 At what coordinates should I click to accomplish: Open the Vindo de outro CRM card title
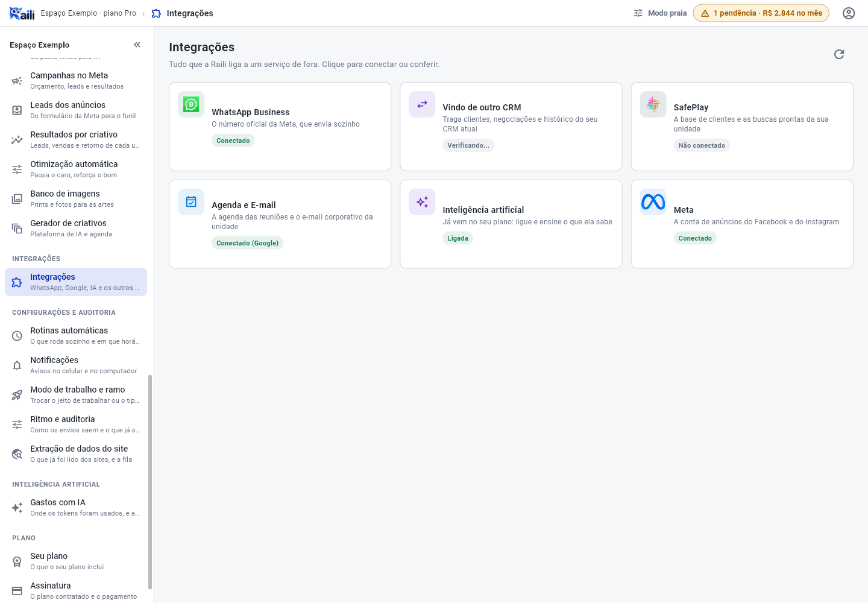point(482,107)
